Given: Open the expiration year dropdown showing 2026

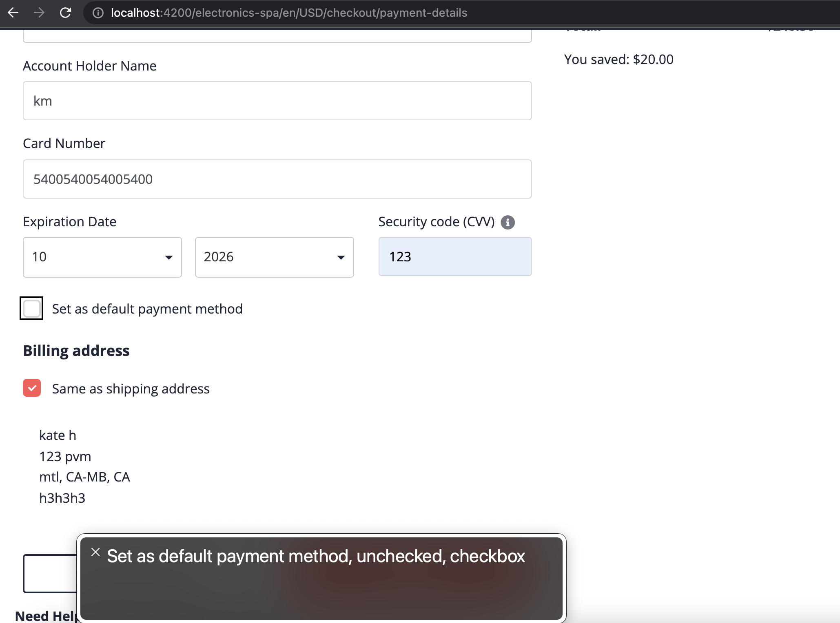Looking at the screenshot, I should 274,257.
